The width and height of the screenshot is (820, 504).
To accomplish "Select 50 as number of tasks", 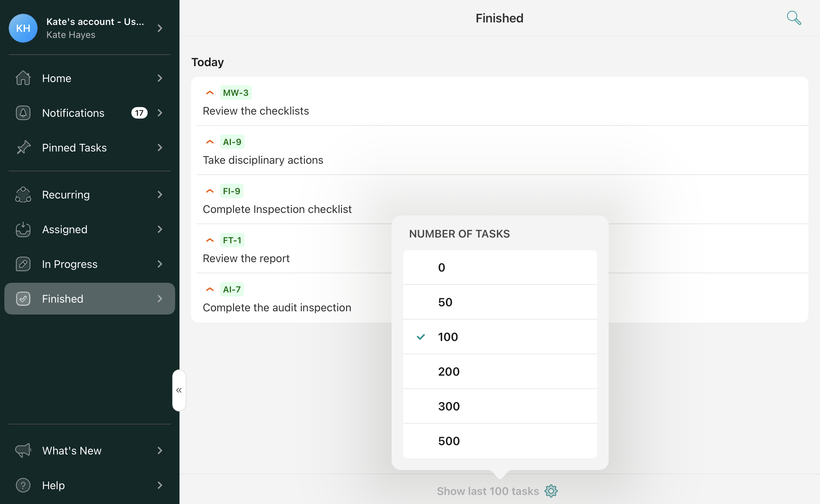I will pyautogui.click(x=500, y=302).
